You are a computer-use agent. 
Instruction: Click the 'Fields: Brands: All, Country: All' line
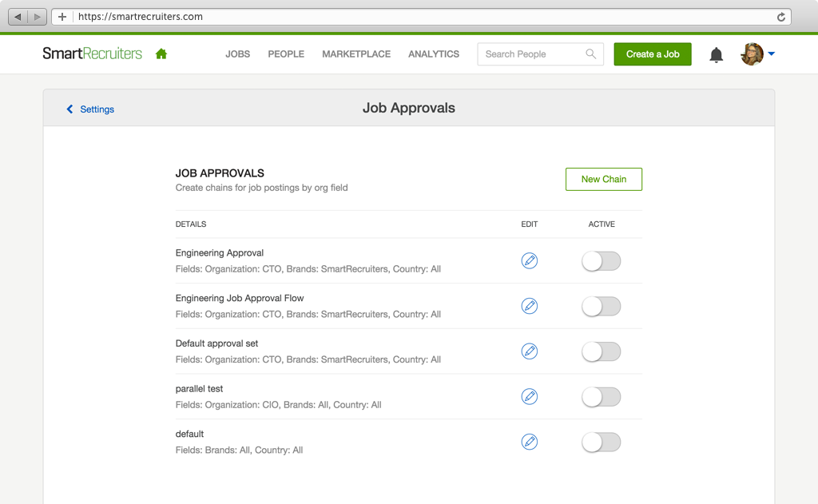click(239, 450)
